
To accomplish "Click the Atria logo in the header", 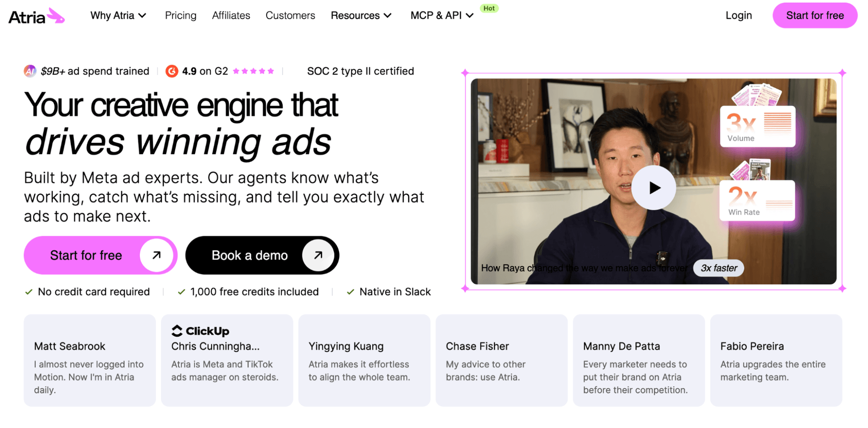I will click(37, 16).
